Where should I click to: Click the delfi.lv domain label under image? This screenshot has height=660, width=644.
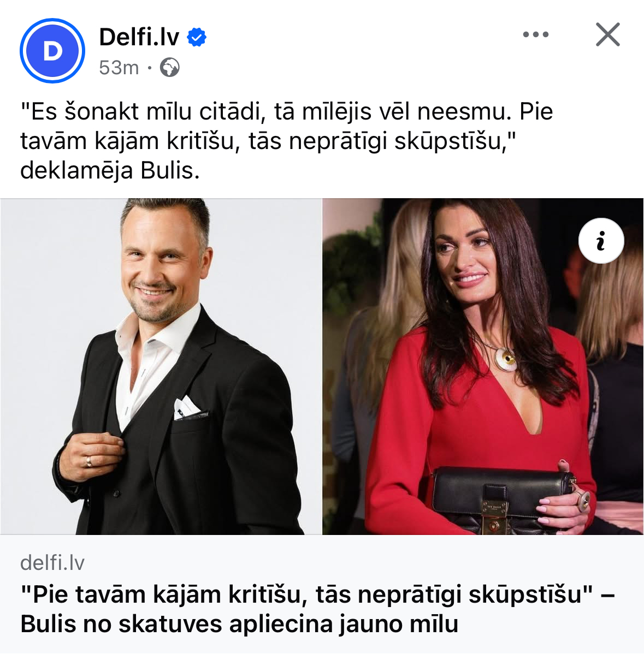click(52, 562)
